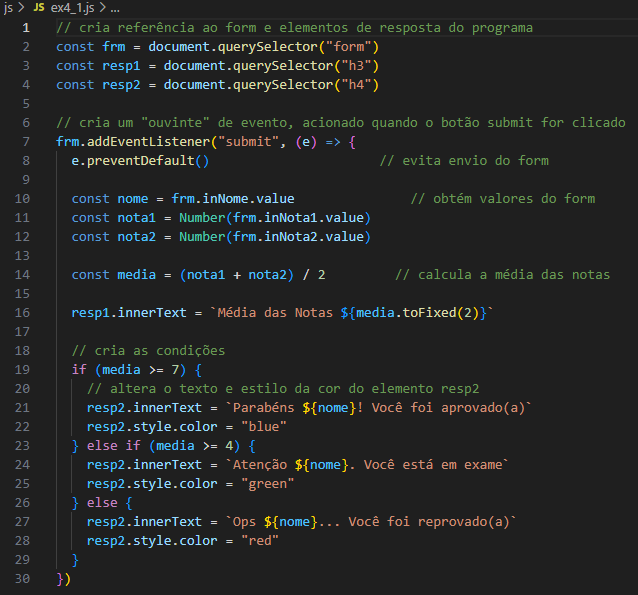Open the breadcrumb ellipsis symbol picker
Screen dimensions: 638x595
(115, 7)
